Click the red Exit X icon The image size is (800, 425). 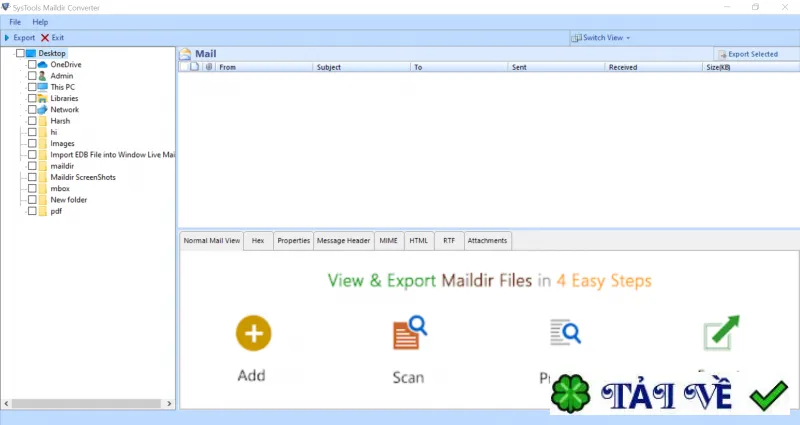(45, 38)
